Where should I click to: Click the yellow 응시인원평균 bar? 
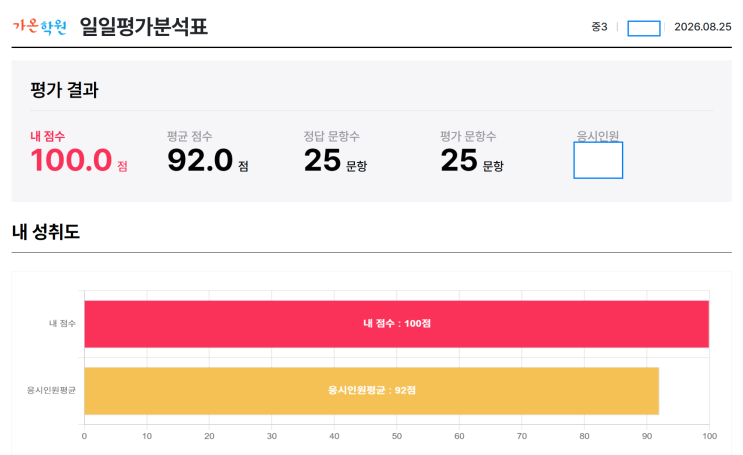(x=372, y=391)
